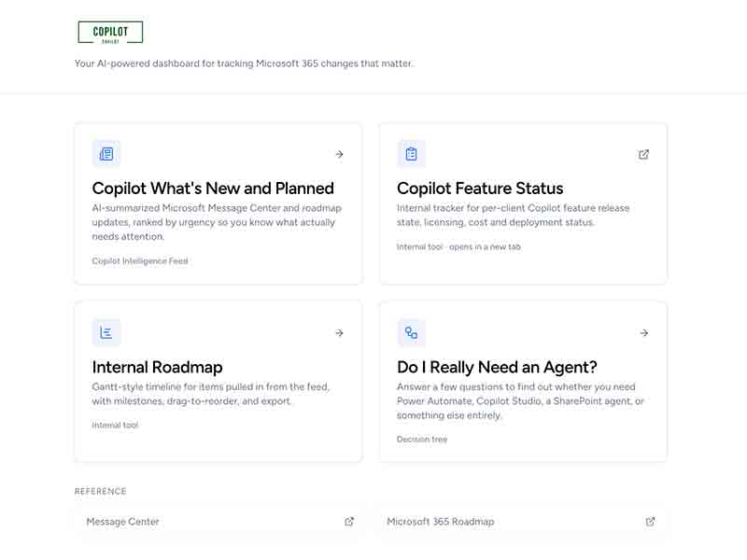The width and height of the screenshot is (747, 560).
Task: Click external link icon beside Message Center
Action: pyautogui.click(x=349, y=522)
